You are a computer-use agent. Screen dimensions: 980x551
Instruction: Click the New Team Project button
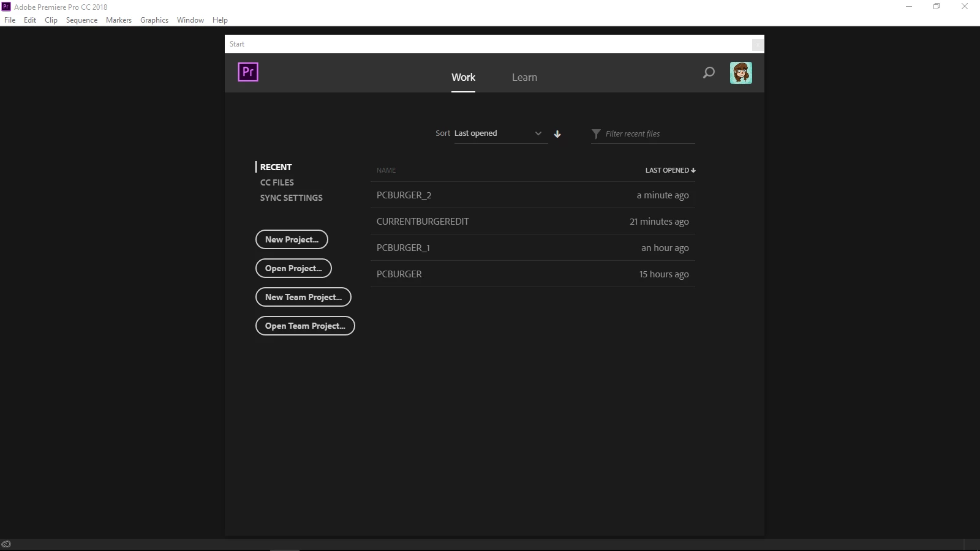[x=303, y=297]
